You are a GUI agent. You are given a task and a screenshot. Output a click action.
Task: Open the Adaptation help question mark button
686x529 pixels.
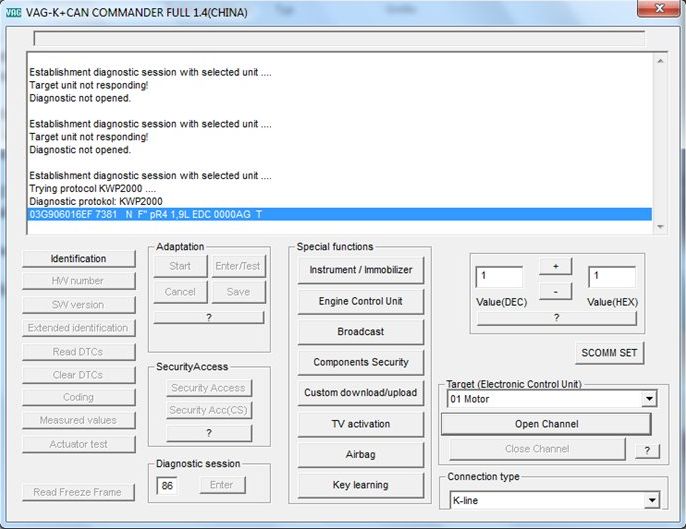(209, 318)
